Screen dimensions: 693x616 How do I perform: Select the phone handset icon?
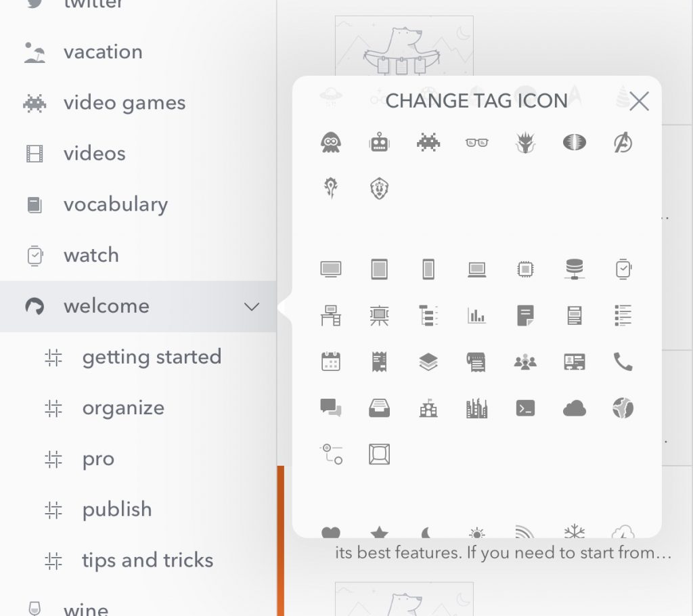[623, 361]
